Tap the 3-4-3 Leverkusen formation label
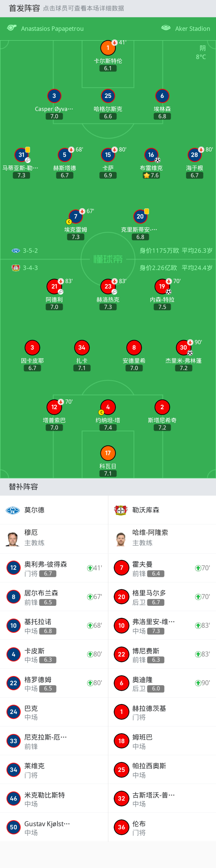Viewport: 216px width, 868px height. tap(30, 268)
